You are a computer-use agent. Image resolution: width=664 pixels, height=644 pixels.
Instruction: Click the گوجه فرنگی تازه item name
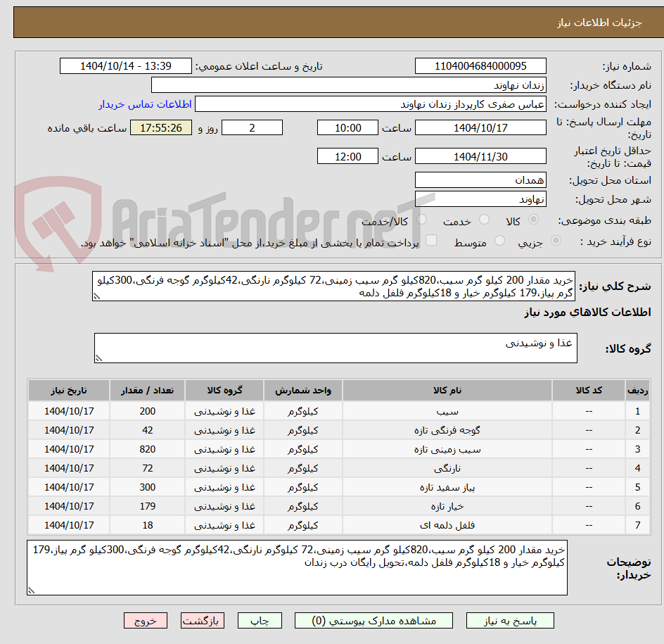[x=447, y=431]
